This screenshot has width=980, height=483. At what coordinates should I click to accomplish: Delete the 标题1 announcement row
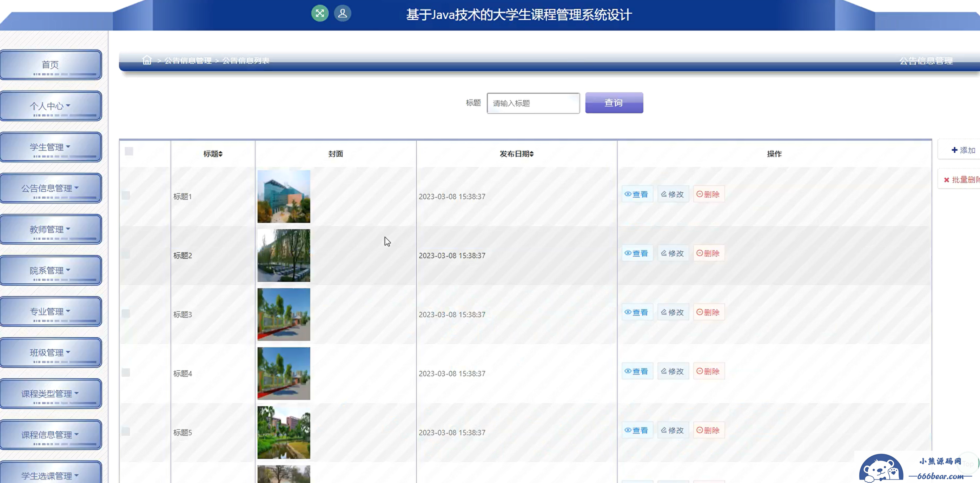pos(709,194)
